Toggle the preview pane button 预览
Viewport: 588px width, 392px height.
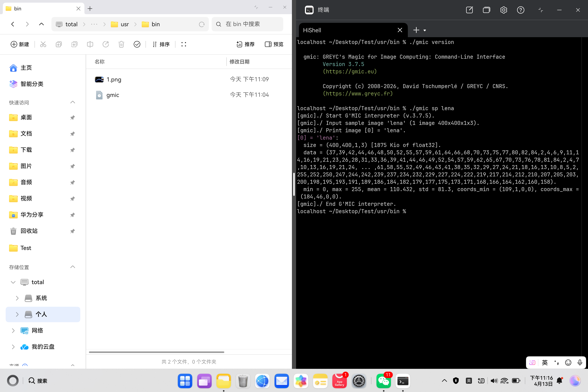click(x=274, y=44)
